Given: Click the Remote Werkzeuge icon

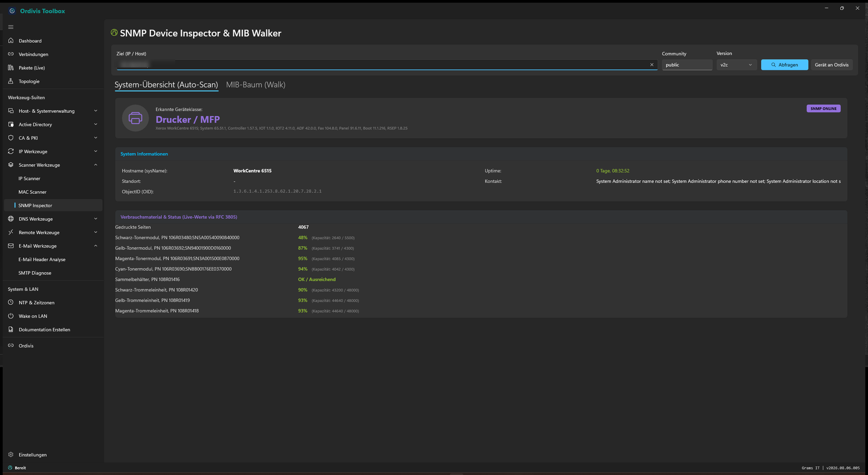Looking at the screenshot, I should click(x=11, y=232).
